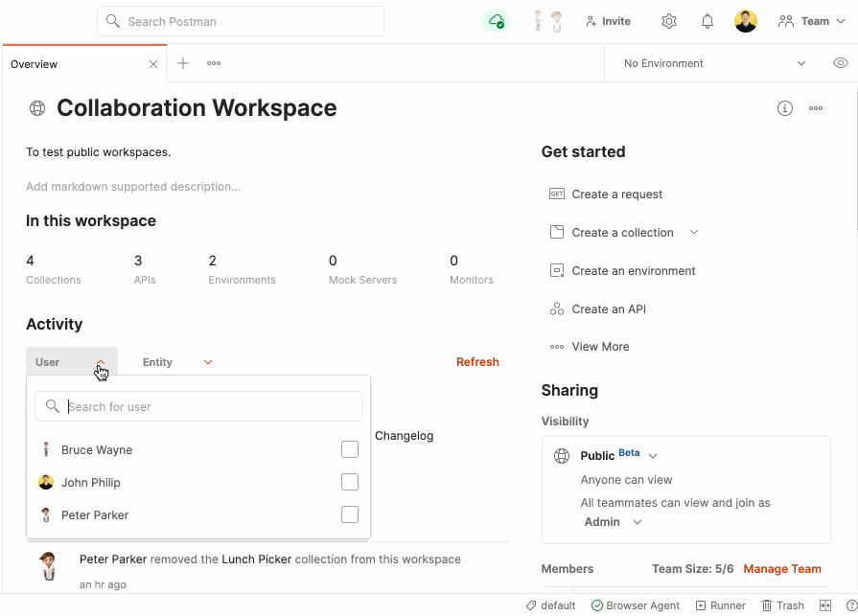Focus the Search for user field
Image resolution: width=858 pixels, height=616 pixels.
pos(198,406)
